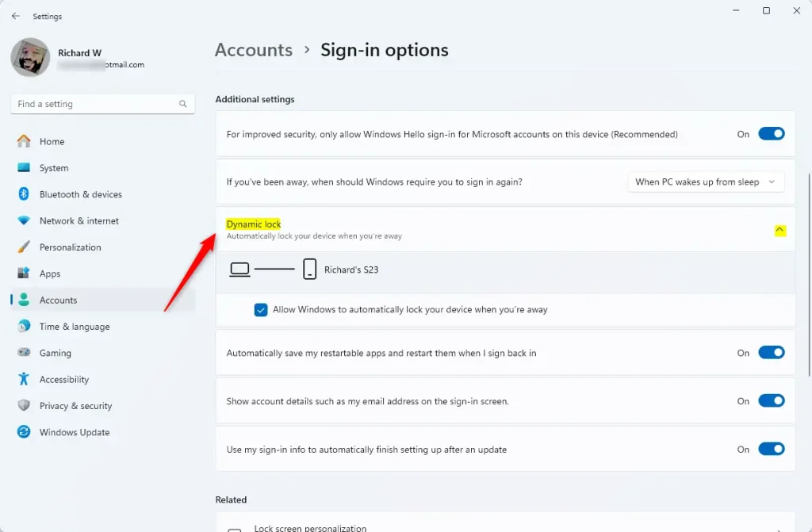The height and width of the screenshot is (532, 812).
Task: Select the Privacy & security shield icon
Action: pyautogui.click(x=24, y=406)
